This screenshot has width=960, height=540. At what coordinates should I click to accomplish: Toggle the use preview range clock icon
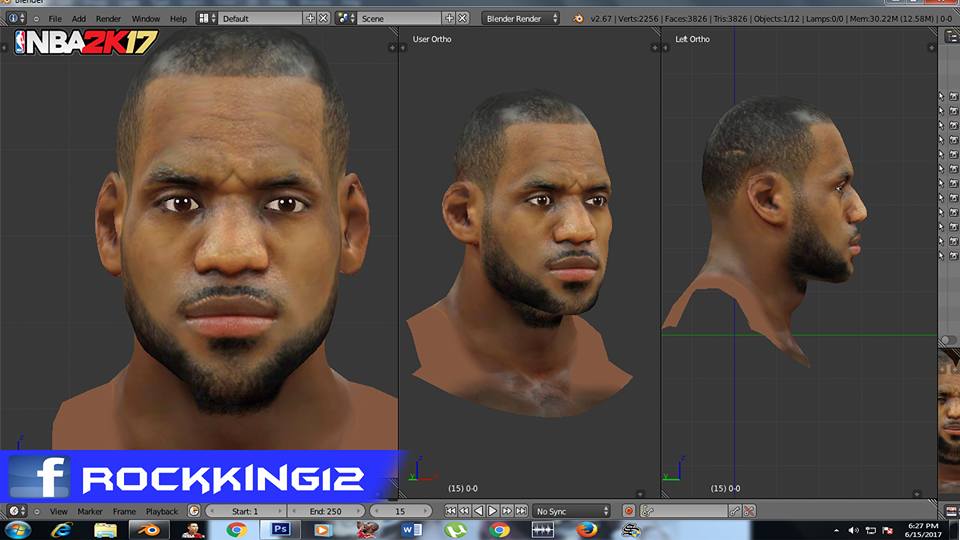pos(194,511)
